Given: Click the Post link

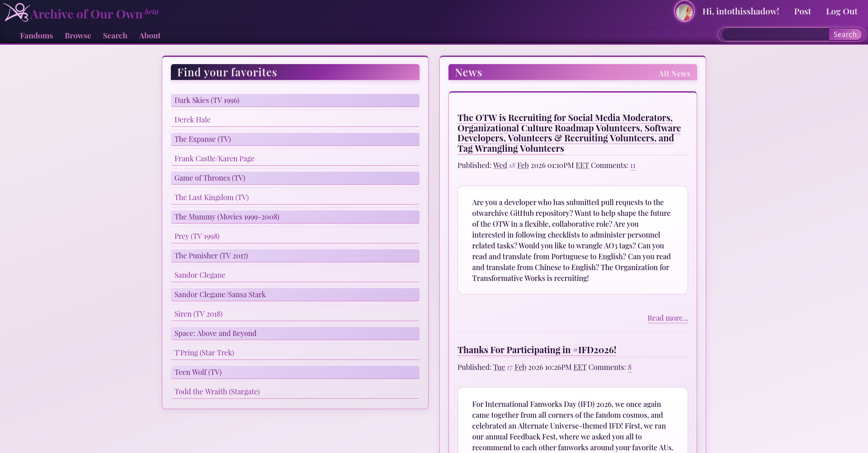Looking at the screenshot, I should pyautogui.click(x=802, y=11).
